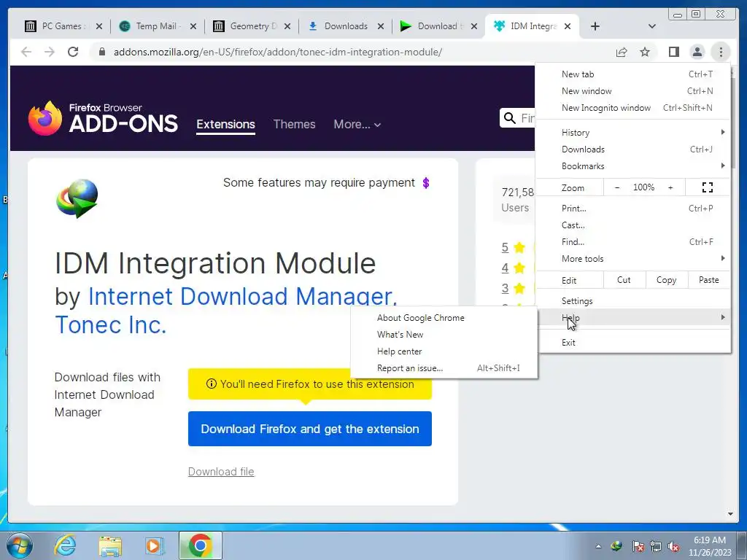Expand the History submenu
The image size is (747, 560).
[634, 133]
